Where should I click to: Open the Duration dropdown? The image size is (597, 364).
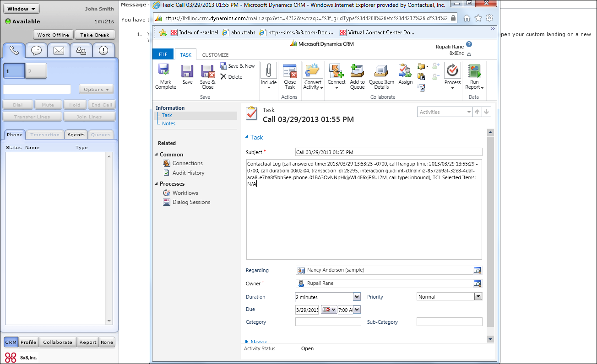coord(357,297)
